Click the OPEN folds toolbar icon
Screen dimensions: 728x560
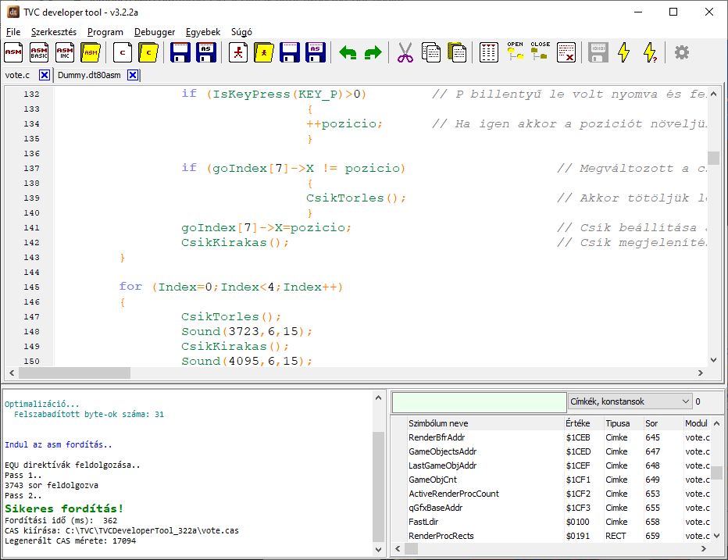(x=515, y=52)
